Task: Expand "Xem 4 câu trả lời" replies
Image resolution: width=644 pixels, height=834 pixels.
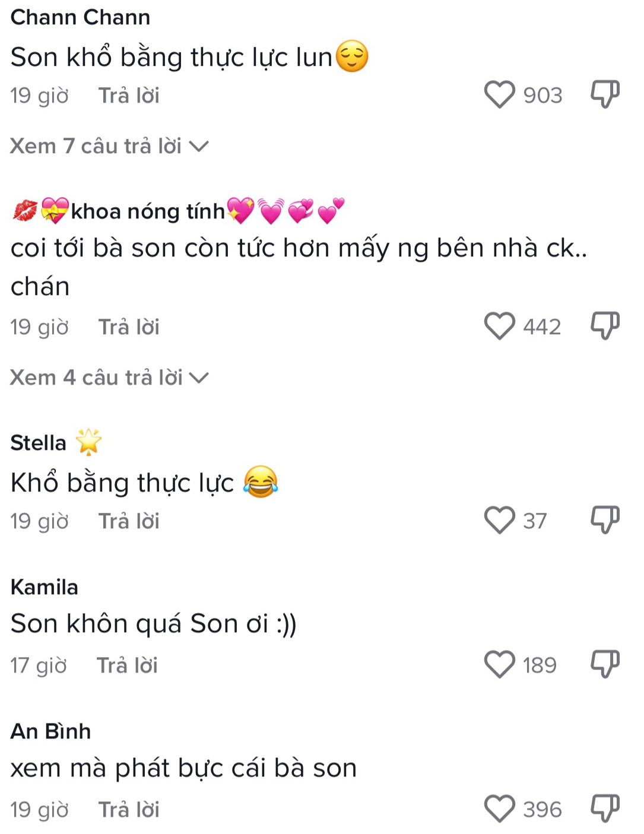Action: (109, 378)
